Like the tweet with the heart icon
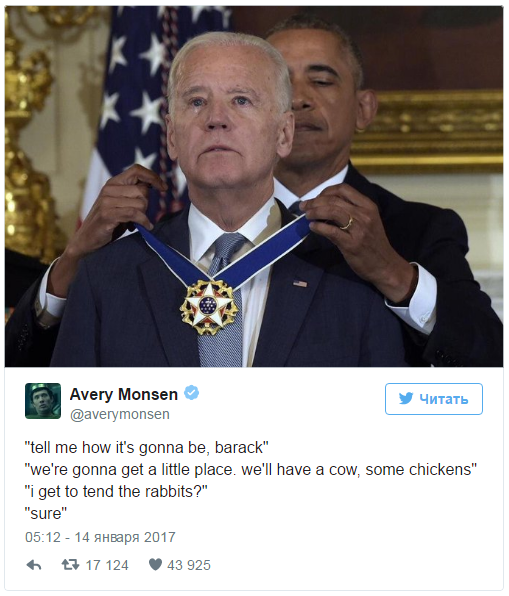 [155, 564]
